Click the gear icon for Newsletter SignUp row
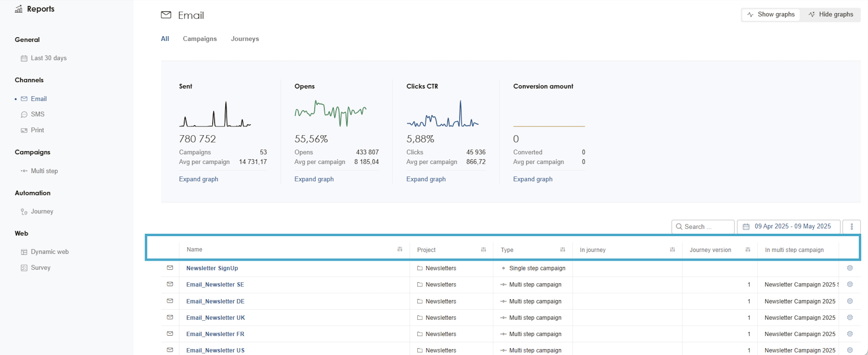The width and height of the screenshot is (868, 355). tap(849, 268)
